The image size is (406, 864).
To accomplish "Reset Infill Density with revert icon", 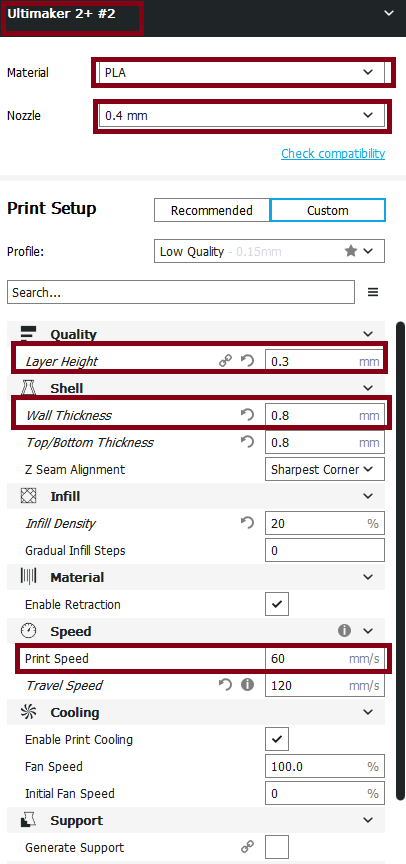I will [247, 523].
